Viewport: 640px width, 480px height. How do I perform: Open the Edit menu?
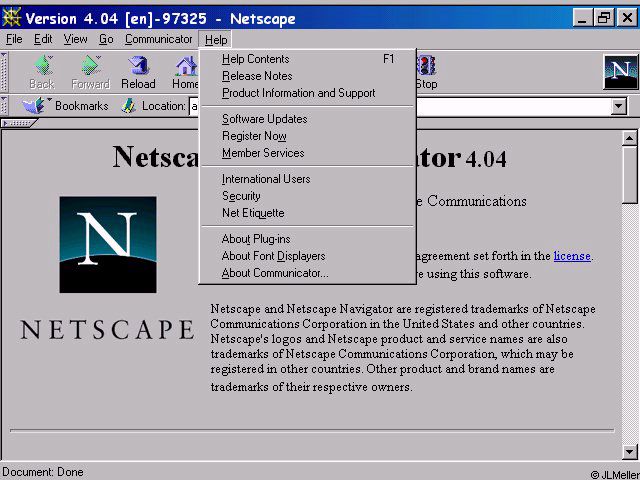43,39
